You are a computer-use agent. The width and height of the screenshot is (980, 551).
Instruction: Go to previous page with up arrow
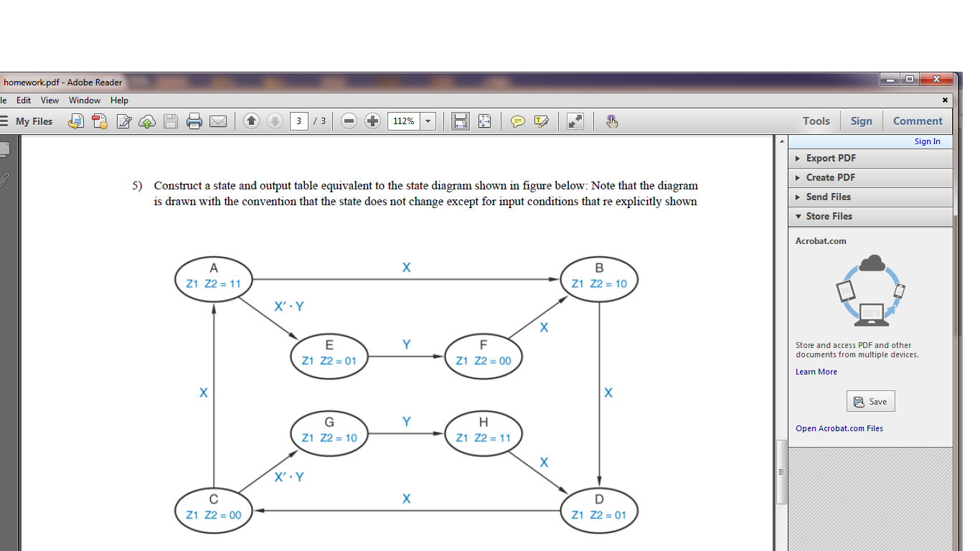tap(250, 121)
